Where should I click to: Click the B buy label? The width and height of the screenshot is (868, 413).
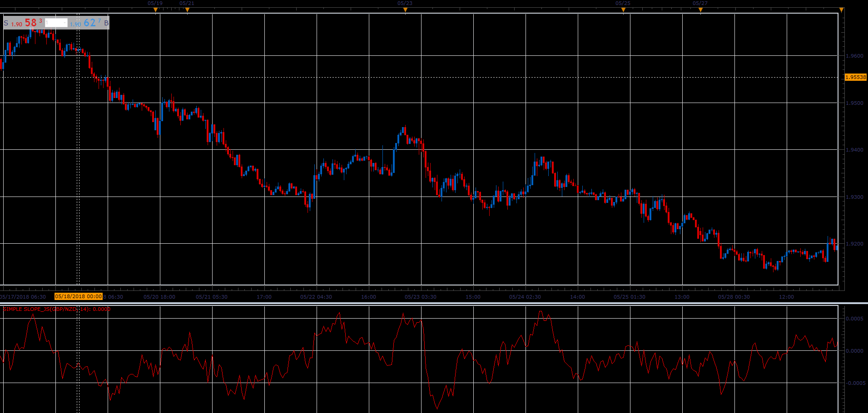point(106,23)
